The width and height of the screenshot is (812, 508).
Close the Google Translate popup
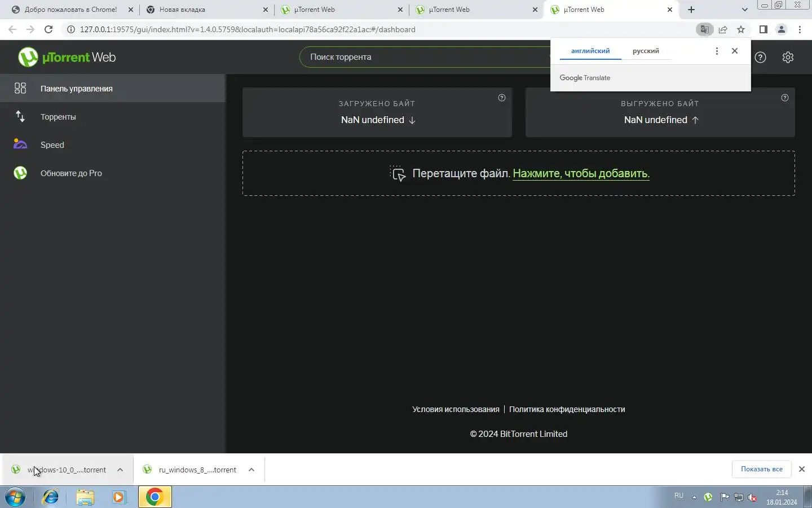tap(735, 51)
